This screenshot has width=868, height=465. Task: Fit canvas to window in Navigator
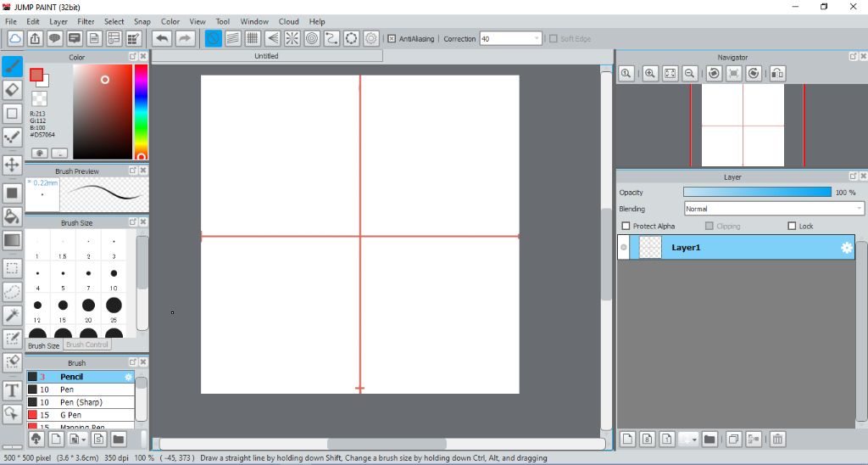(x=670, y=73)
